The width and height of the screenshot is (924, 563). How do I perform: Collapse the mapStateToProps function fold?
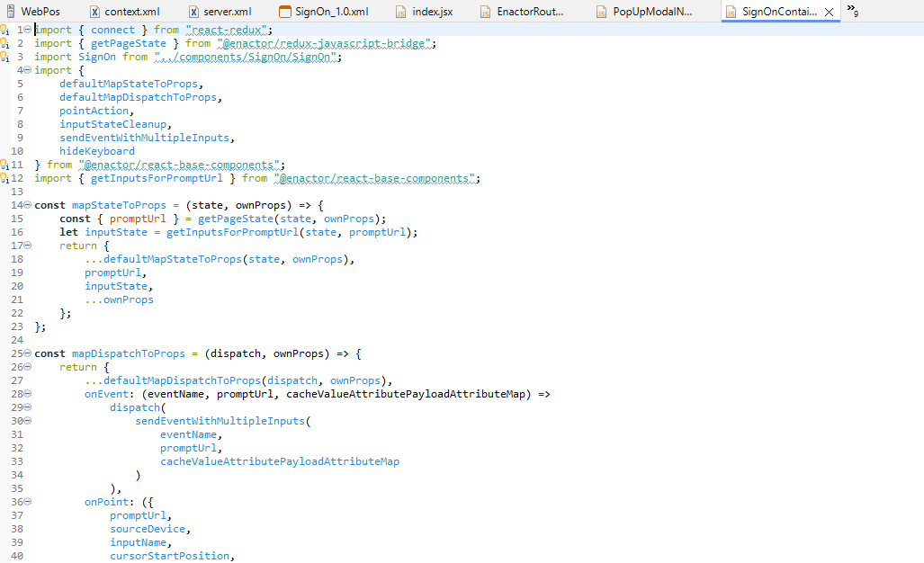point(28,205)
